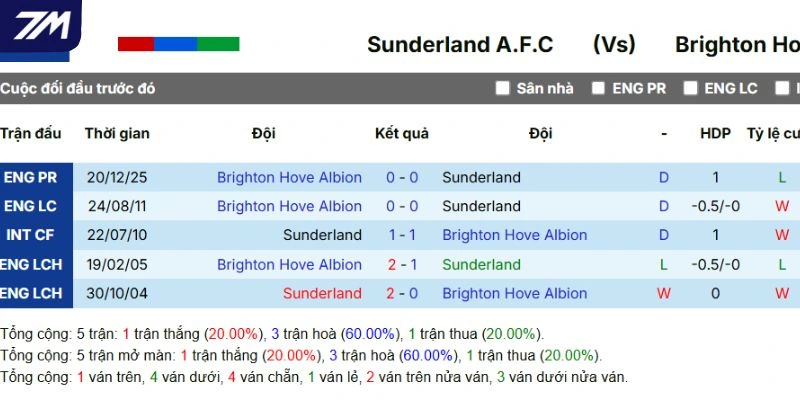800x400 pixels.
Task: Open Brighton Hove Albion link dated 24/08/11
Action: (289, 206)
